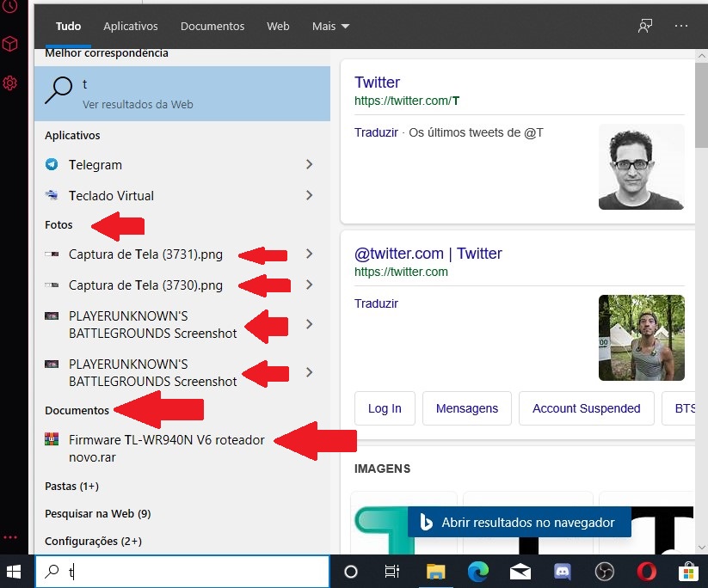Click the Account Suspended button
The width and height of the screenshot is (708, 588).
[586, 408]
